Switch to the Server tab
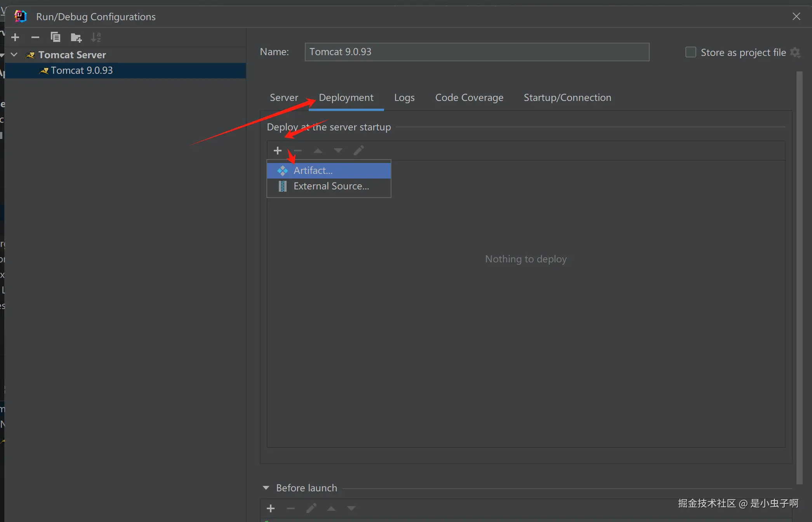812x522 pixels. 284,98
